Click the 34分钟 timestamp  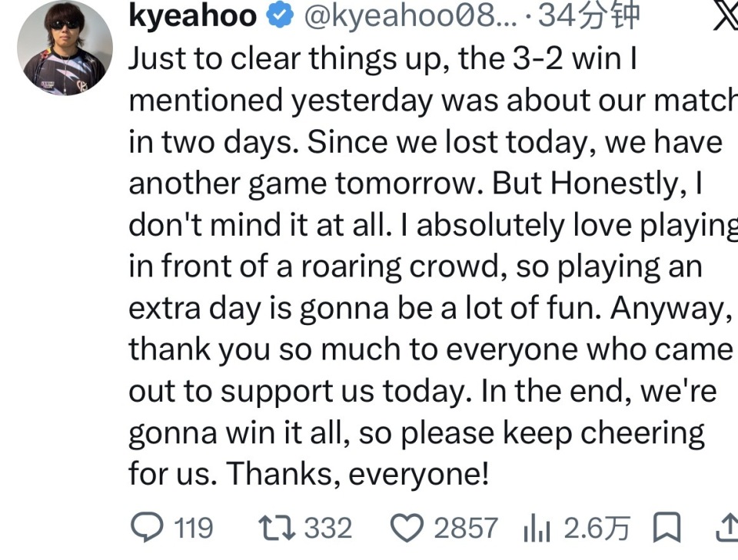[589, 15]
